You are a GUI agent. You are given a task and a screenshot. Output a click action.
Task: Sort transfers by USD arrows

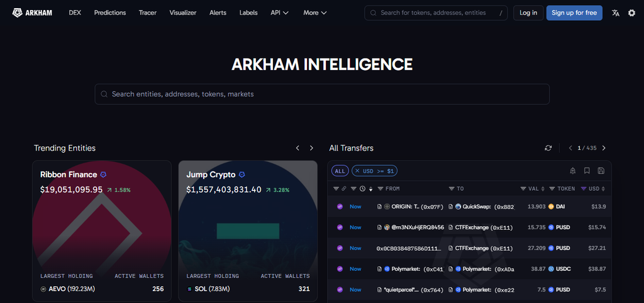(x=603, y=189)
